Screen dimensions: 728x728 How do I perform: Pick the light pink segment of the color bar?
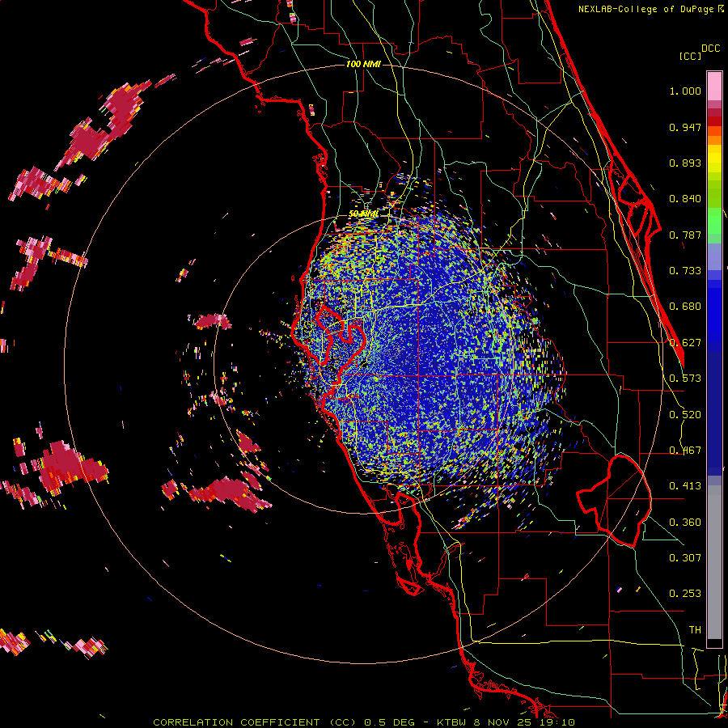coord(714,87)
